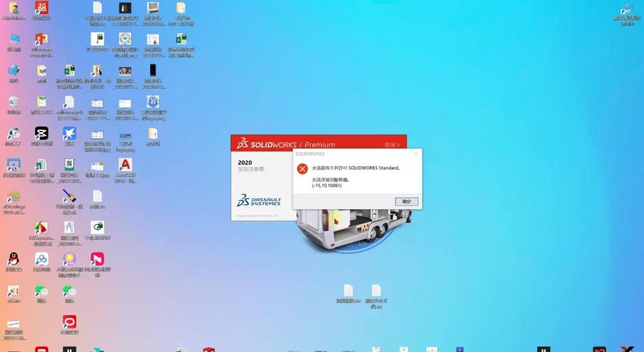644x352 pixels.
Task: Launch the eDrawings shortcut
Action: coord(13,202)
